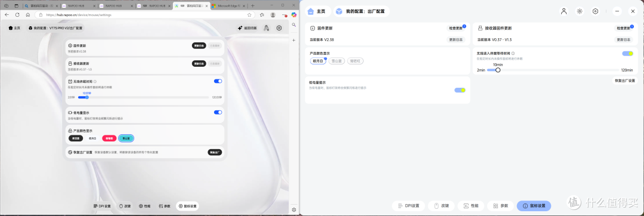This screenshot has height=216, width=644.
Task: Open settings hexagon icon in web app header
Action: pos(279,28)
